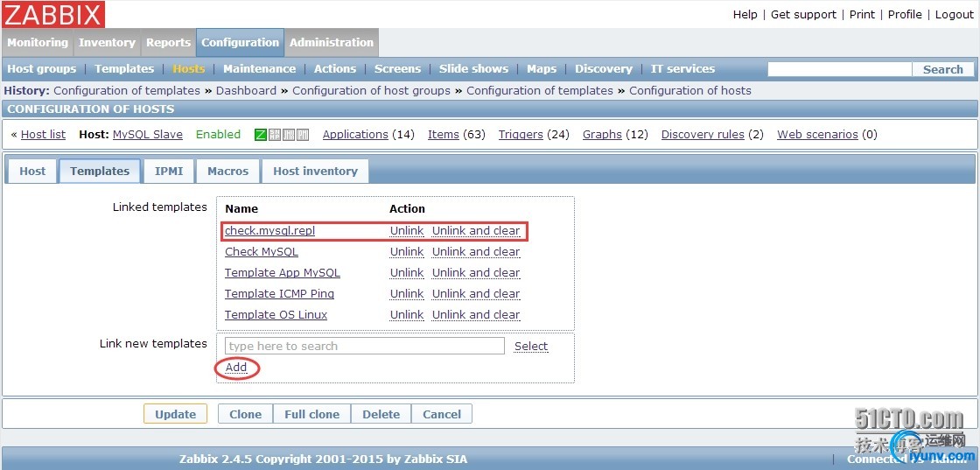This screenshot has height=470, width=980.
Task: Open the Monitoring menu
Action: click(x=38, y=43)
